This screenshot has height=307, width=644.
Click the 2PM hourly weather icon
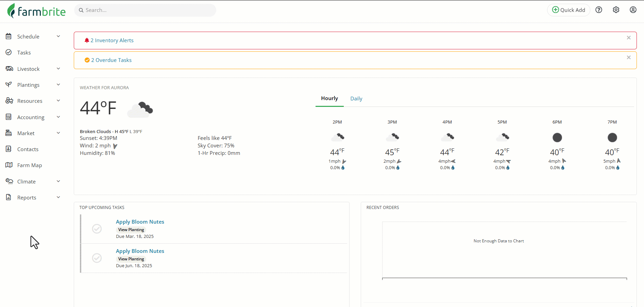click(x=338, y=137)
